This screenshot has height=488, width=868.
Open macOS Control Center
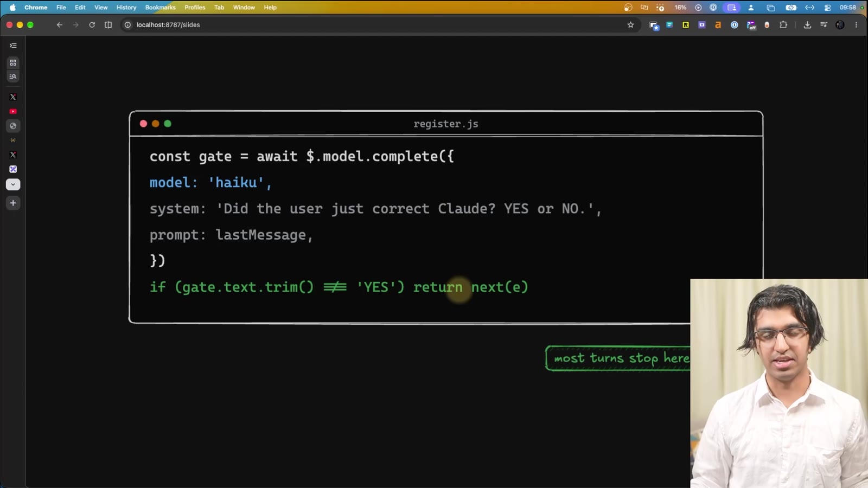point(827,8)
